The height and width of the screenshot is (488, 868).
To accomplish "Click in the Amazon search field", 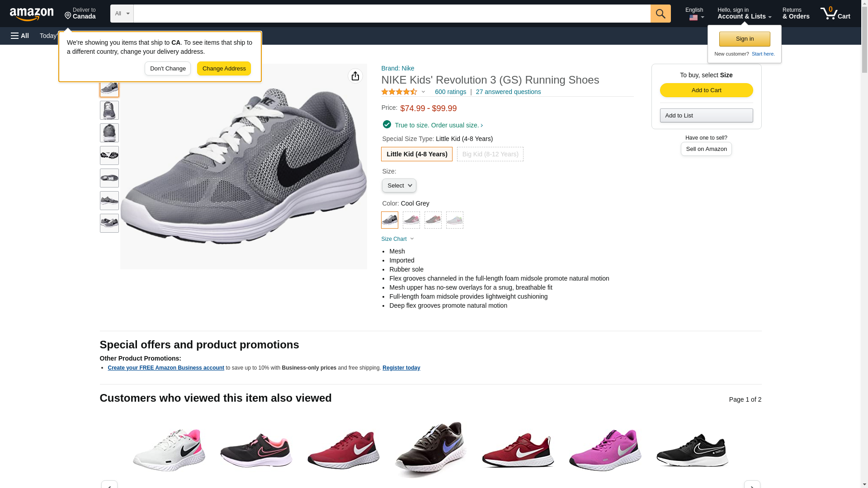I will click(x=392, y=14).
